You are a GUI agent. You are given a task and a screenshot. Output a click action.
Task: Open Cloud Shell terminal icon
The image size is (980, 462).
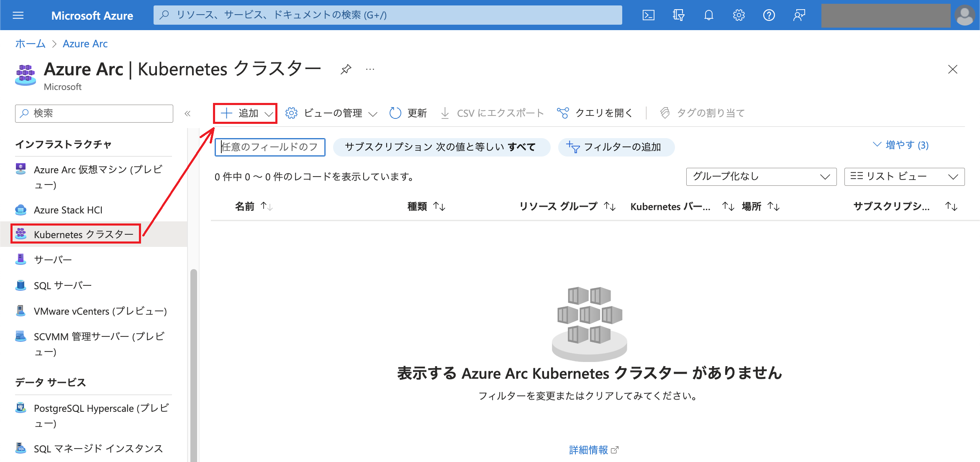tap(648, 15)
